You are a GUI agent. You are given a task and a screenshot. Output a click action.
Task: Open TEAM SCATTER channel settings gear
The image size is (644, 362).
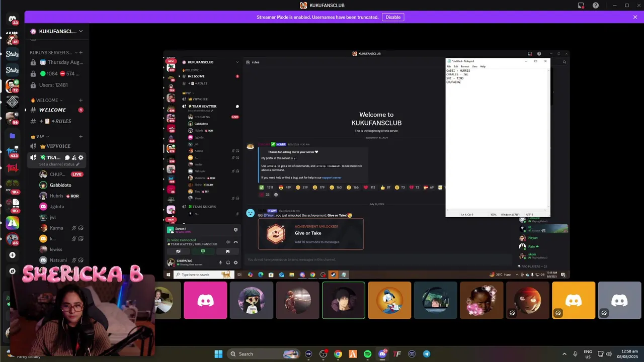coord(81,157)
